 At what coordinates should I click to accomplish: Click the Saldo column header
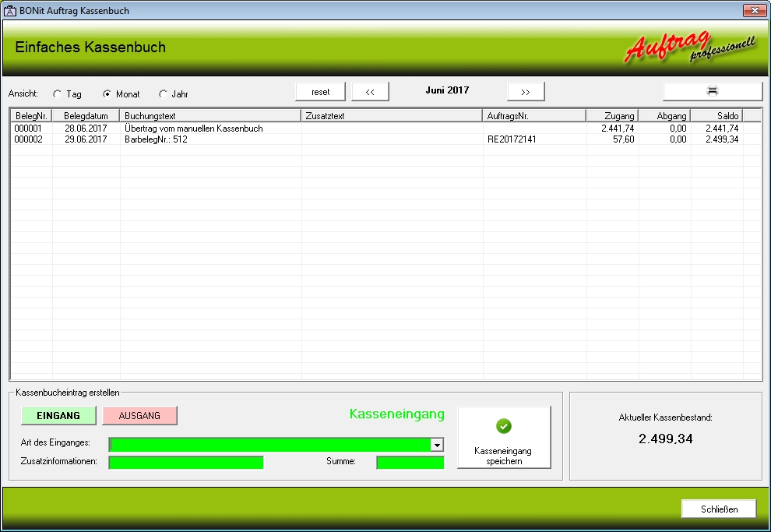click(717, 116)
